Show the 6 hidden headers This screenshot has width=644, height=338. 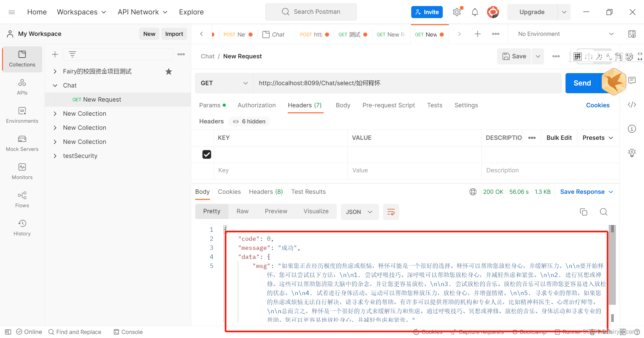coord(249,121)
